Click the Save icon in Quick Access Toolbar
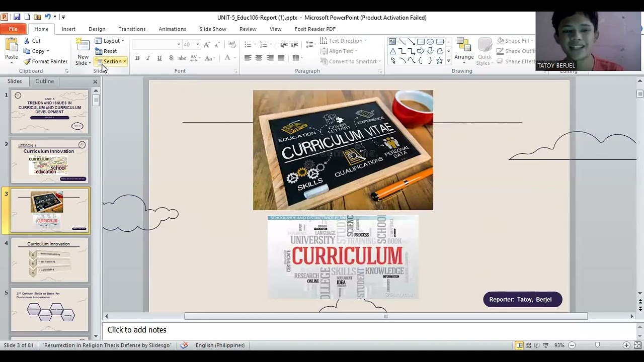This screenshot has width=644, height=362. tap(17, 17)
